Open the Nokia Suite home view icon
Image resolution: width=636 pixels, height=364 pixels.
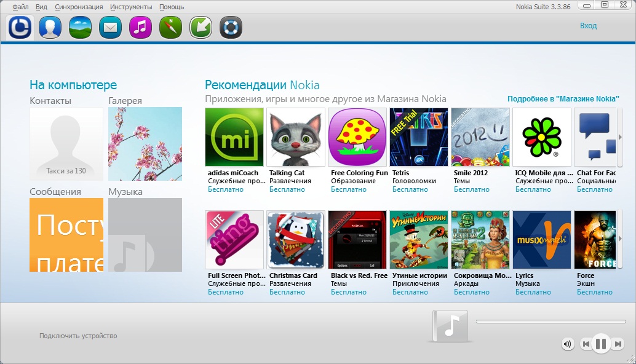20,27
